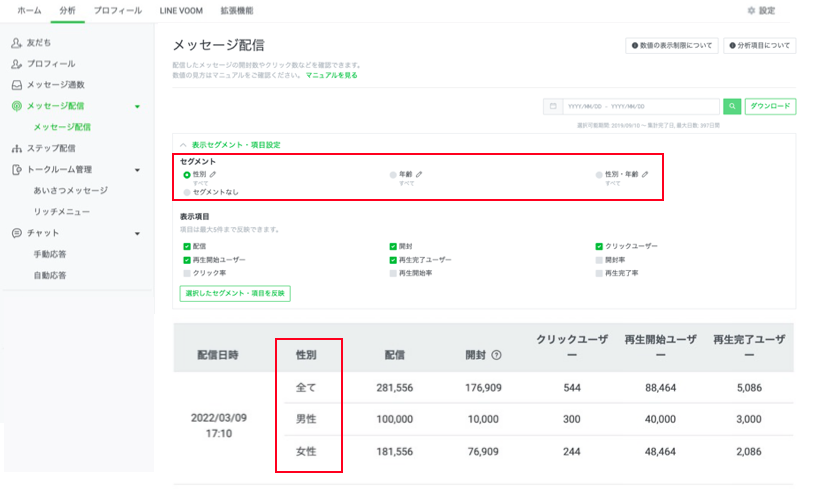The width and height of the screenshot is (818, 489).
Task: Click the green メッセージ配信 target icon
Action: (x=17, y=106)
